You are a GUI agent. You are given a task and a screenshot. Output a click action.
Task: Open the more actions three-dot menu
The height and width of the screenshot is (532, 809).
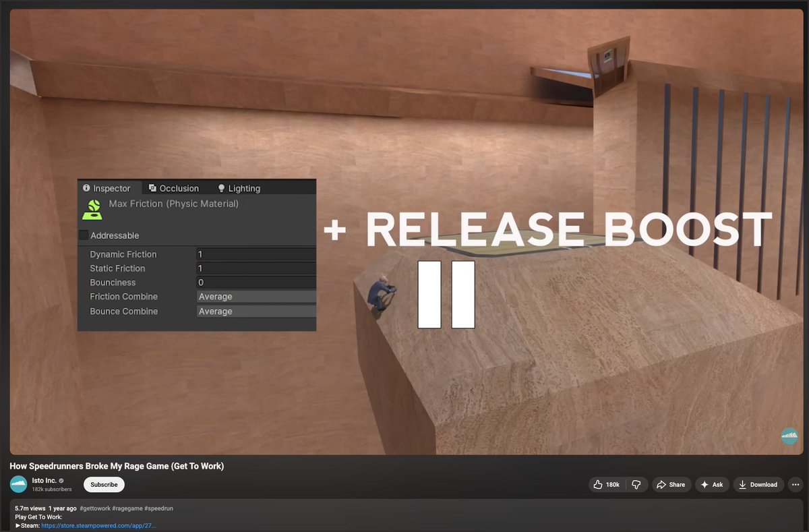(795, 485)
